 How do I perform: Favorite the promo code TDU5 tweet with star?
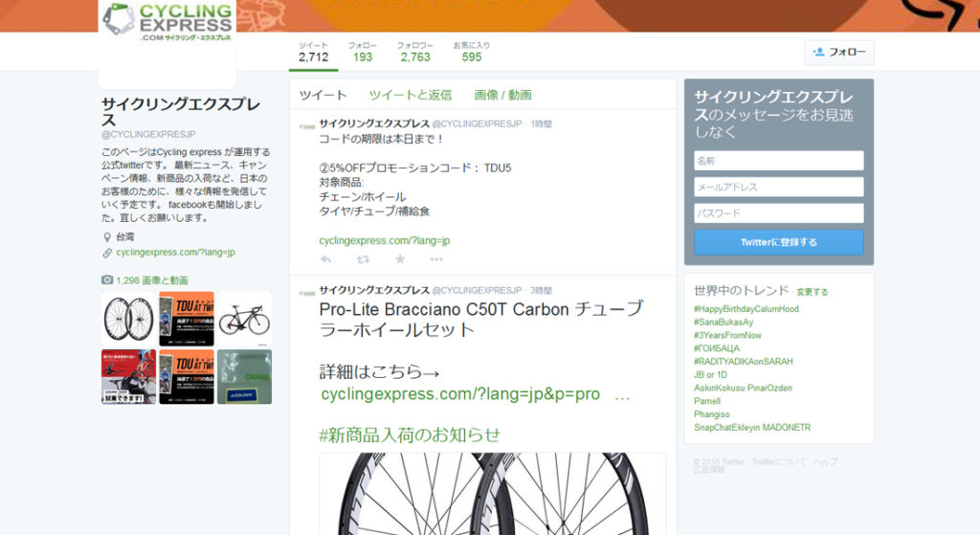tap(400, 258)
